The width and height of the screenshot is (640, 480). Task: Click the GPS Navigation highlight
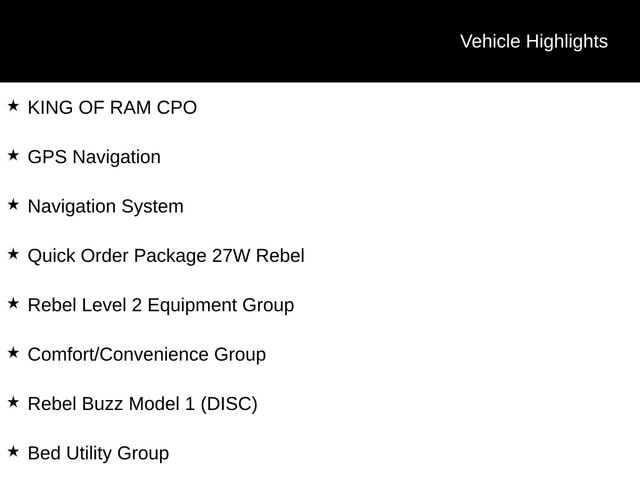[94, 158]
